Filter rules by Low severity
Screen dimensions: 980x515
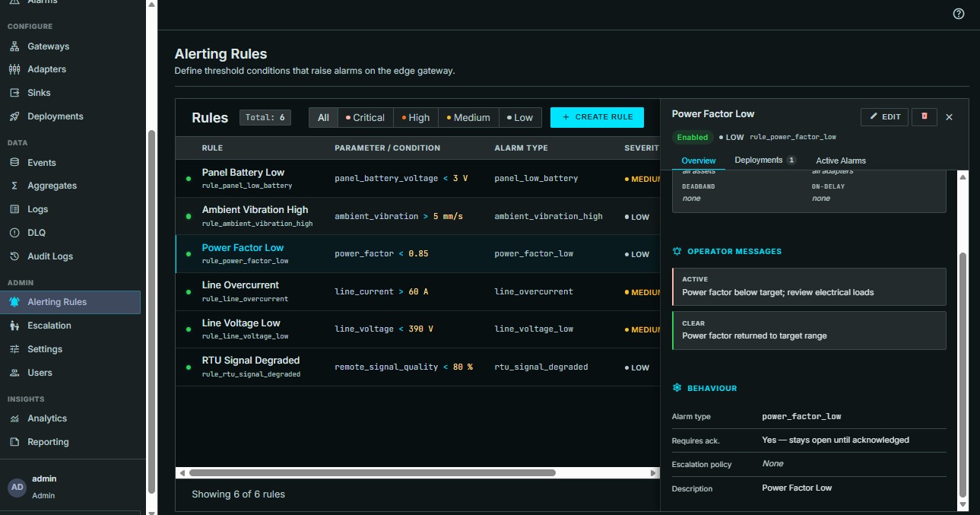click(521, 117)
